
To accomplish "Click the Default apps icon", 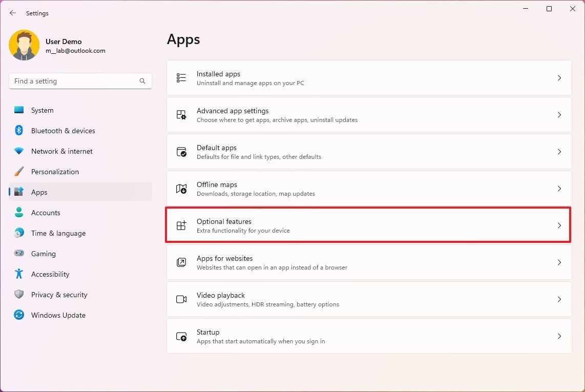I will (181, 151).
